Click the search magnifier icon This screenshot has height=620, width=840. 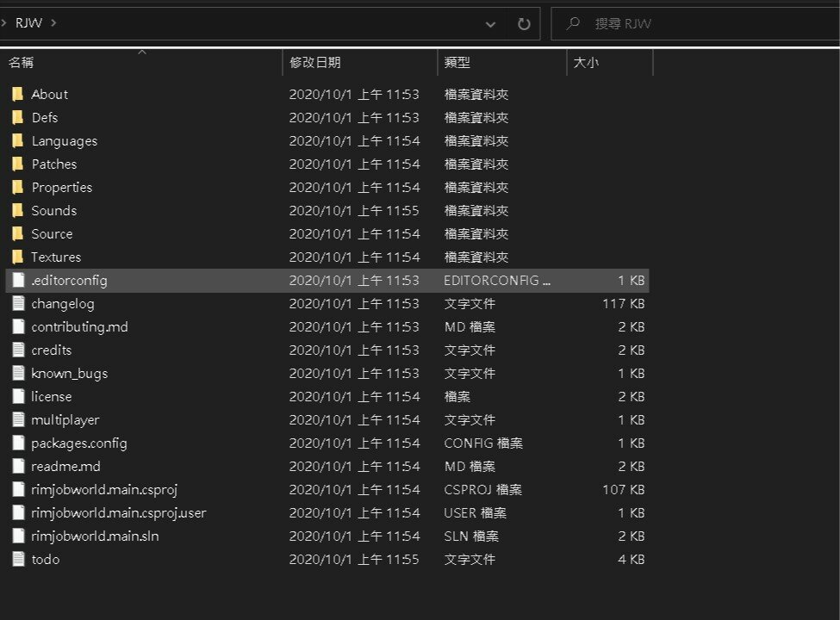point(573,23)
